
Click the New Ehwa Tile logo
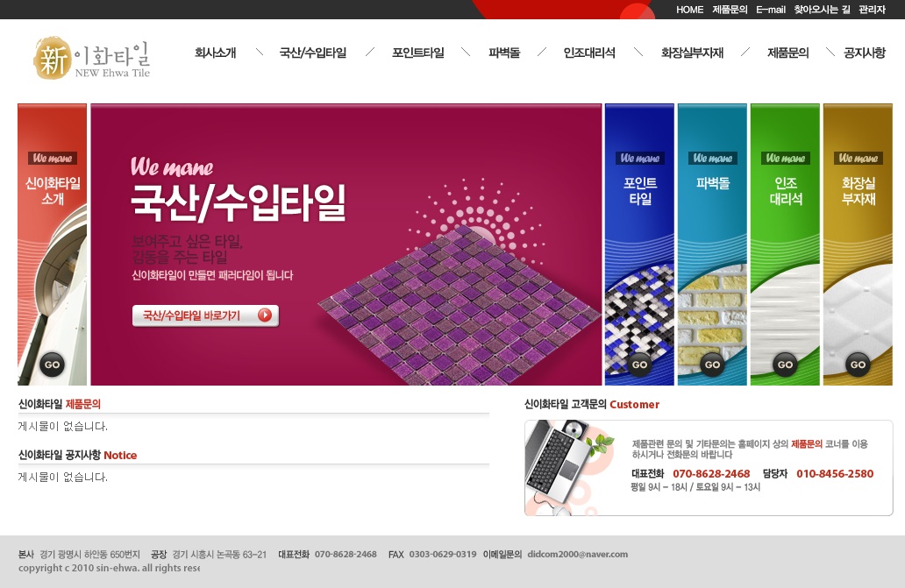point(92,58)
